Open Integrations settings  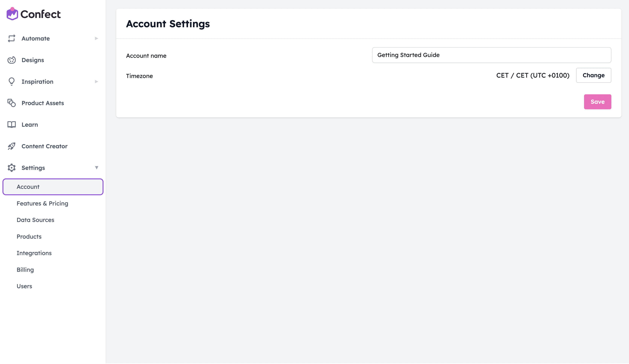(34, 253)
